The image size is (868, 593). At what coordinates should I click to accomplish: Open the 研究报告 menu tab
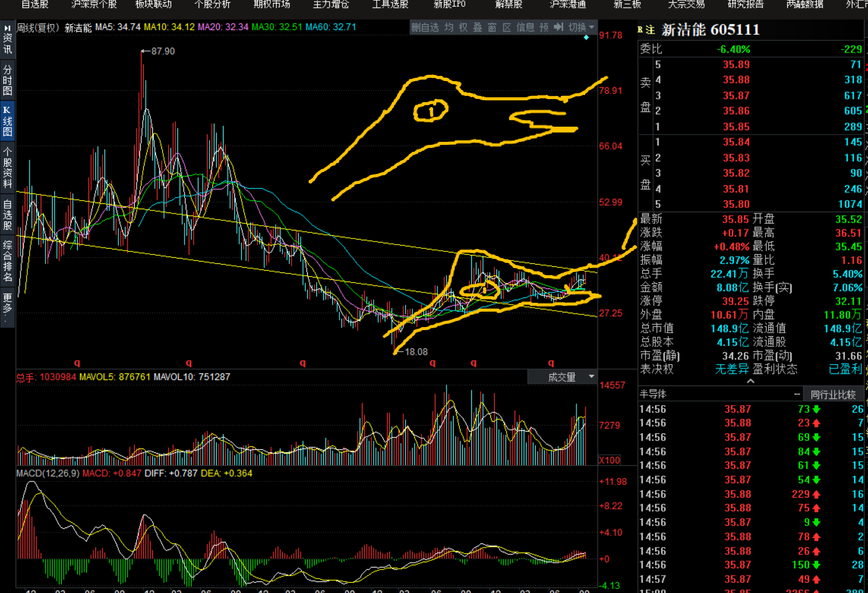click(x=745, y=4)
